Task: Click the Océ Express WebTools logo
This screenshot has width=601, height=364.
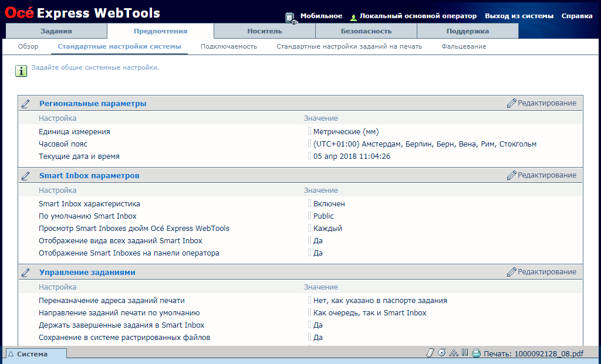Action: click(x=82, y=13)
